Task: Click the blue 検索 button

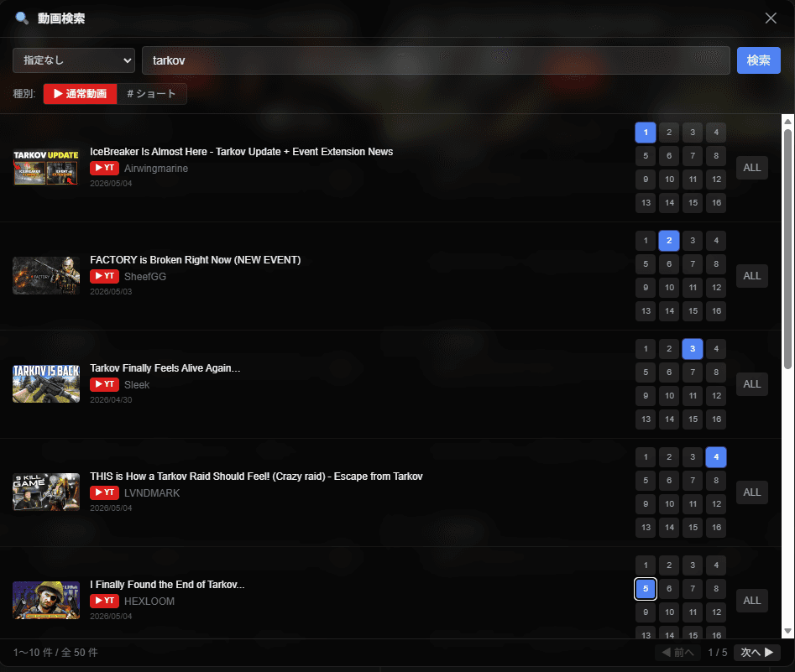Action: pos(759,60)
